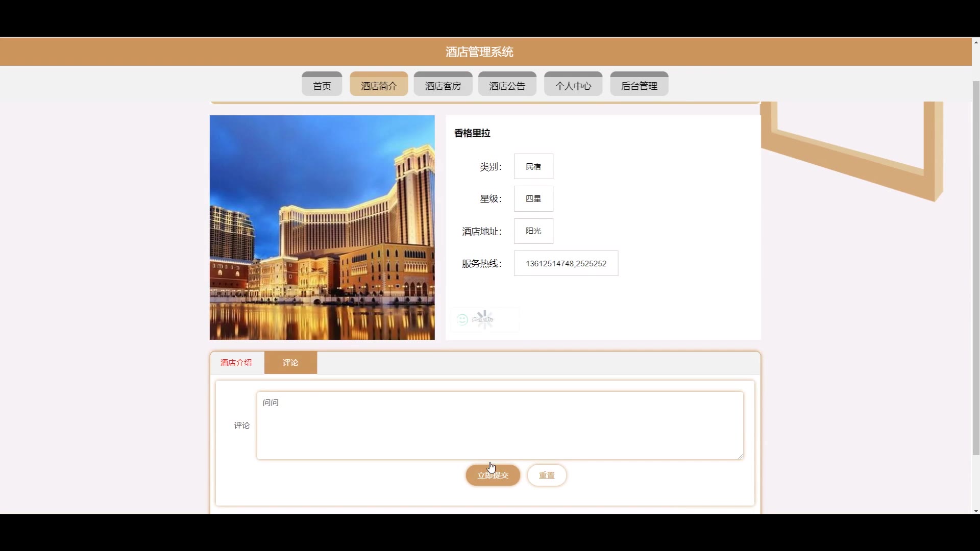This screenshot has height=551, width=980.
Task: Click the 酒店地址 value 阳光
Action: pyautogui.click(x=533, y=231)
